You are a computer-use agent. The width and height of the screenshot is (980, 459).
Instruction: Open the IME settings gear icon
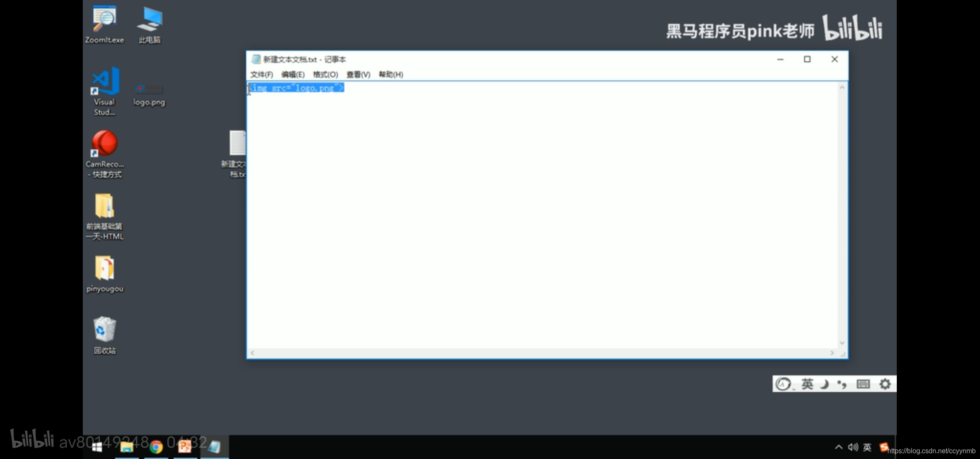click(885, 384)
